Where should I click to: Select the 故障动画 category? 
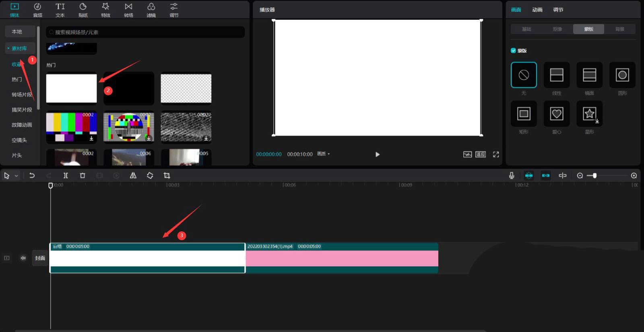[x=22, y=125]
